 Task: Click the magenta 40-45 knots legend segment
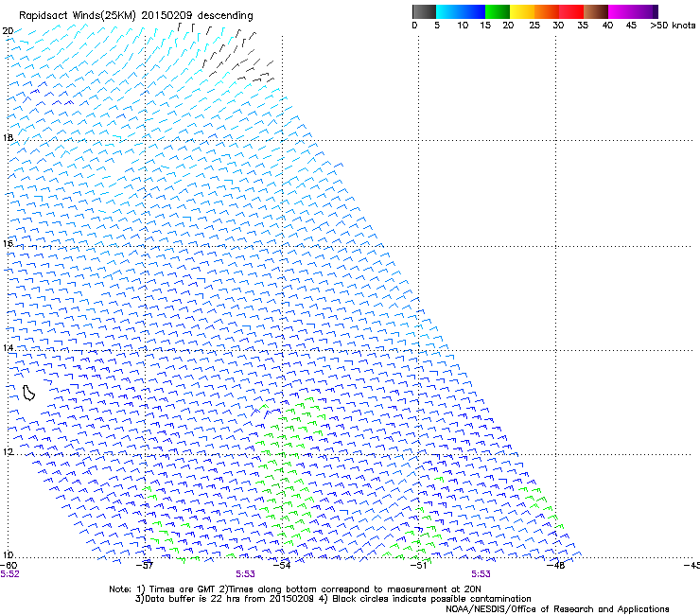[x=621, y=11]
